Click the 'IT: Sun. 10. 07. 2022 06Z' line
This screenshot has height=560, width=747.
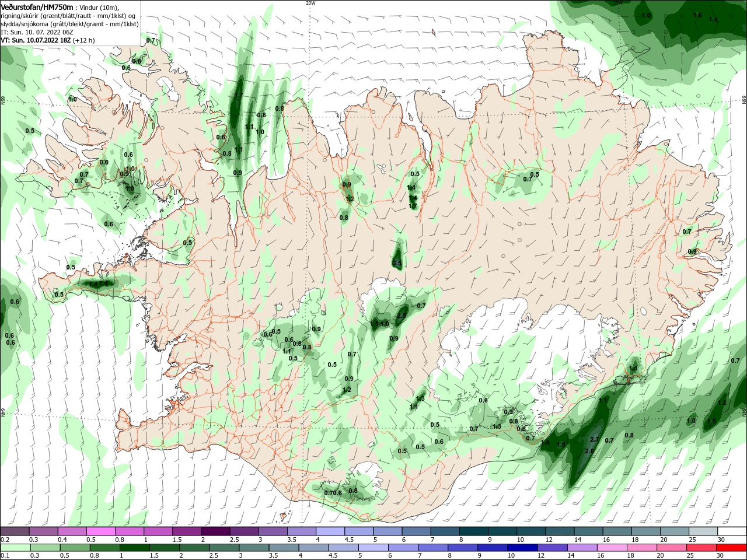[x=36, y=32]
